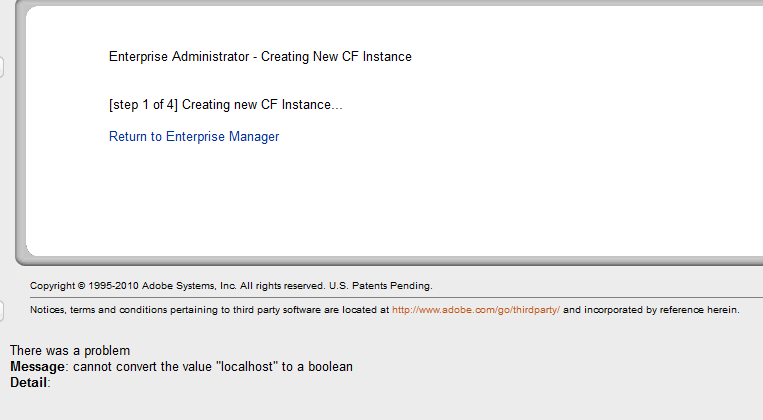This screenshot has height=420, width=763.
Task: Click the bold Message label
Action: 37,367
